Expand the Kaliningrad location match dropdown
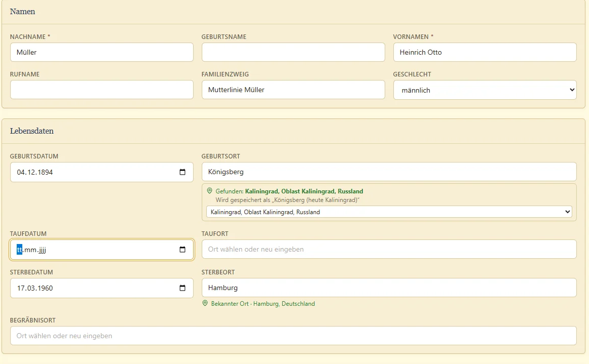589x364 pixels. pyautogui.click(x=389, y=212)
